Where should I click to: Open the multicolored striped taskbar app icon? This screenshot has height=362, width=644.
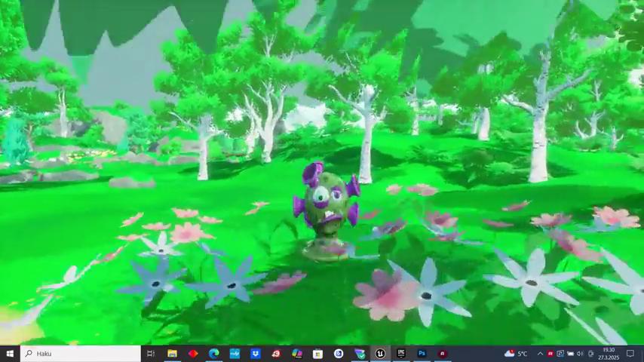[297, 354]
